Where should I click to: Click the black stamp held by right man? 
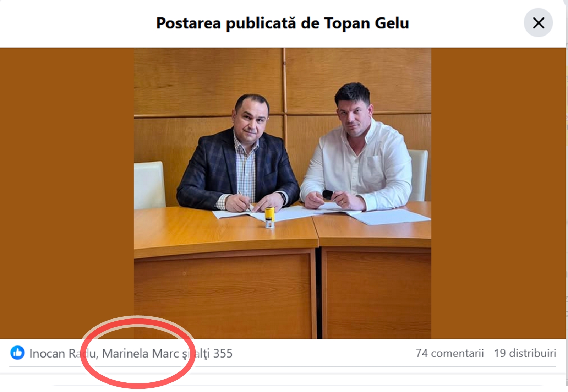click(327, 194)
